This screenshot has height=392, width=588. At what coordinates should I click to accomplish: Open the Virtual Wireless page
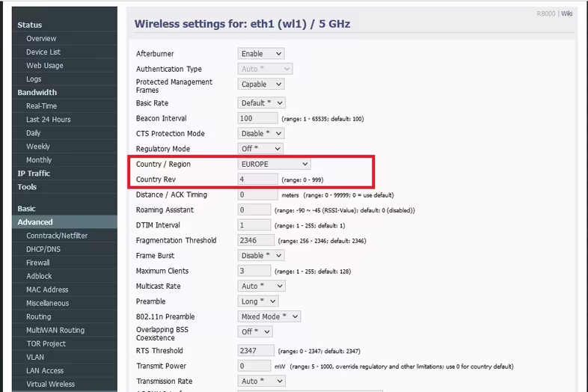point(51,384)
